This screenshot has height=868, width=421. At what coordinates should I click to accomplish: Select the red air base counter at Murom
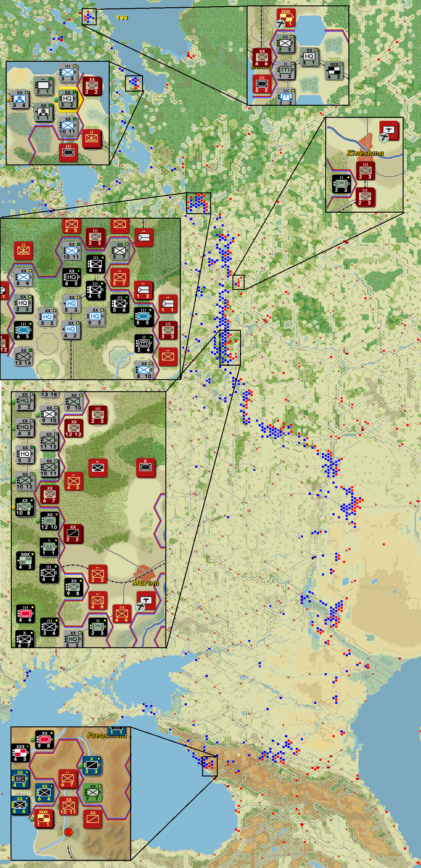click(146, 601)
